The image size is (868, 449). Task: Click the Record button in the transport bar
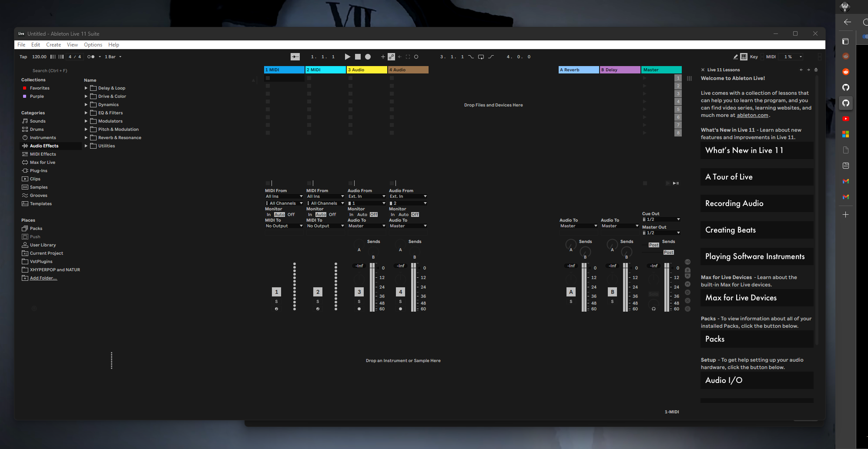[368, 57]
